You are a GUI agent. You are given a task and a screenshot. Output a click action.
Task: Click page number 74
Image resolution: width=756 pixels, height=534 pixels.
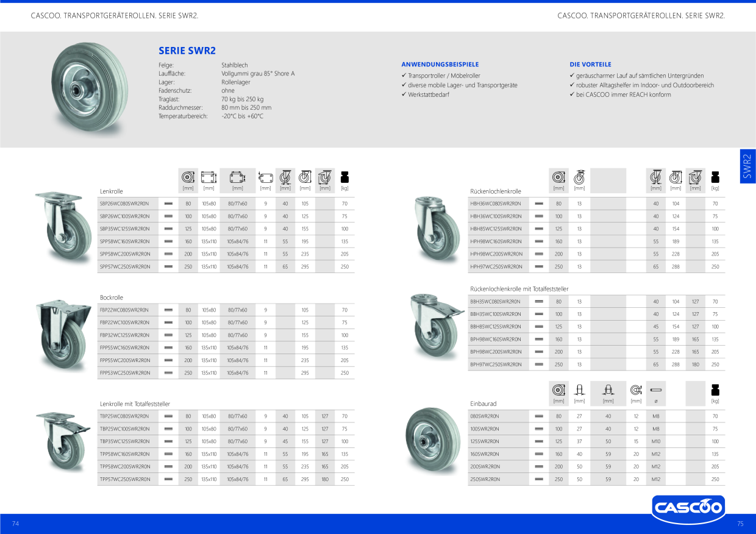tap(16, 524)
